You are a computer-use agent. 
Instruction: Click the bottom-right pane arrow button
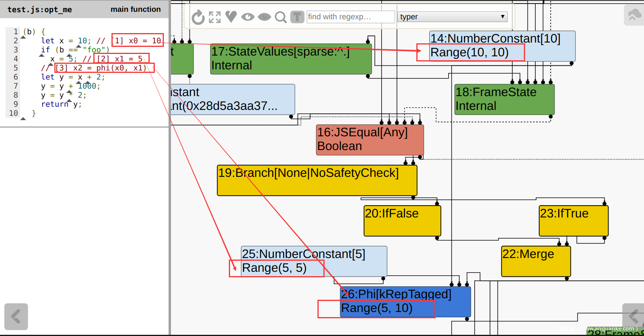(x=633, y=316)
